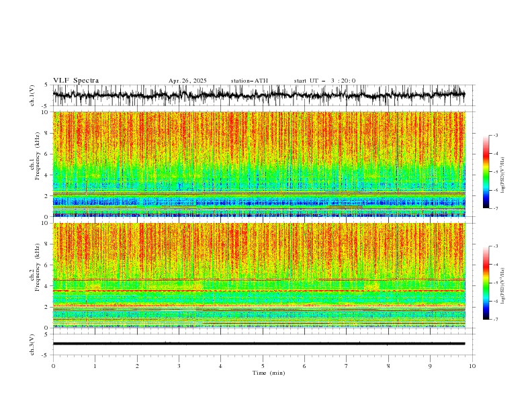Click the time axis tick label "4"

pyautogui.click(x=220, y=366)
